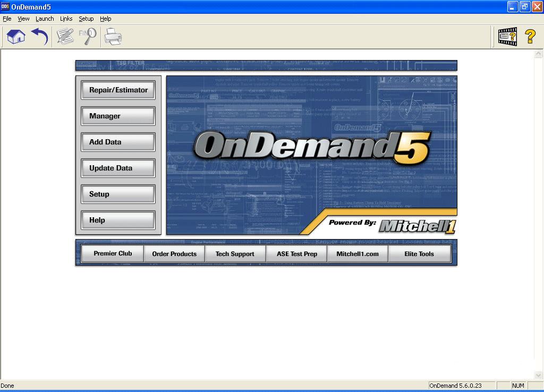The height and width of the screenshot is (392, 544).
Task: Open the Tech Support link
Action: pos(235,253)
